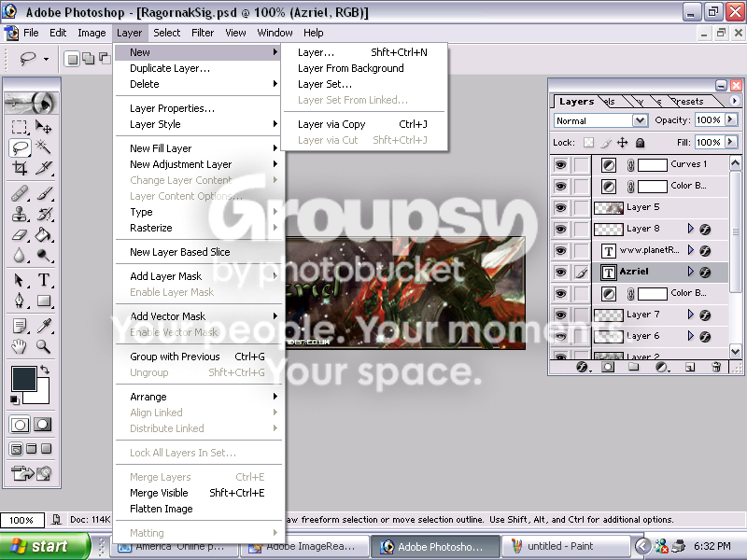The height and width of the screenshot is (560, 747).
Task: Click the Opacity percentage field
Action: (709, 120)
